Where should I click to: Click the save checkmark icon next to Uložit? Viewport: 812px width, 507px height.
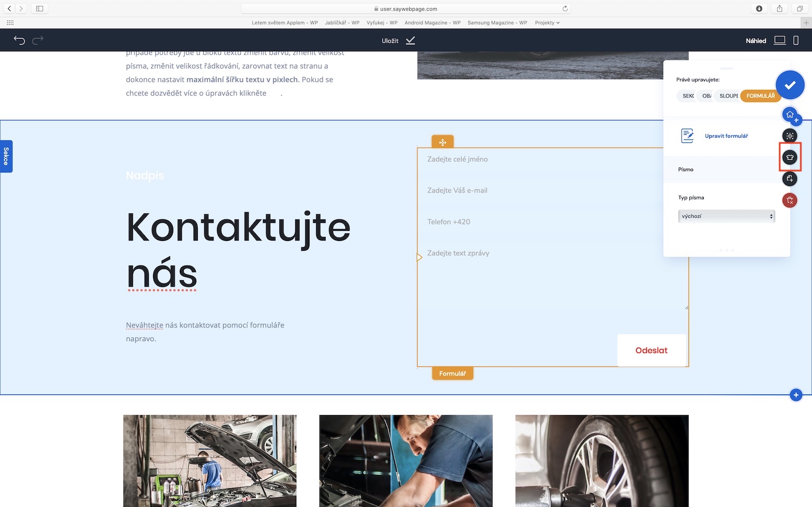(410, 40)
